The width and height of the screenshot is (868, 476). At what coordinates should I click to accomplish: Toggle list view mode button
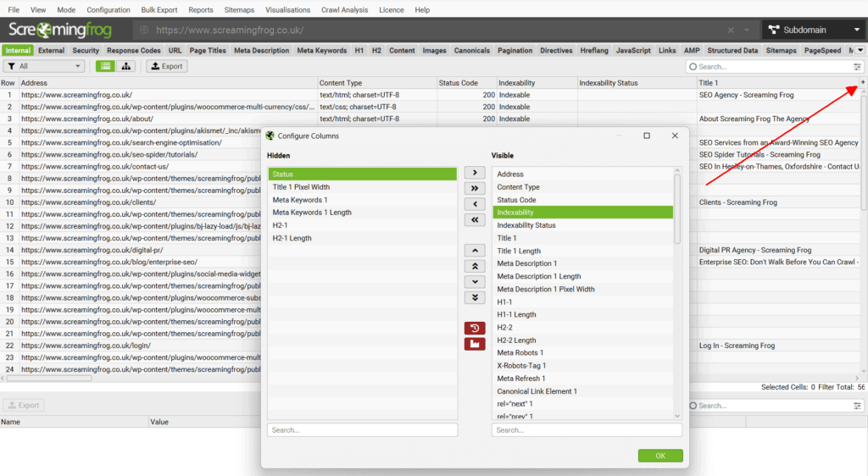pos(105,66)
